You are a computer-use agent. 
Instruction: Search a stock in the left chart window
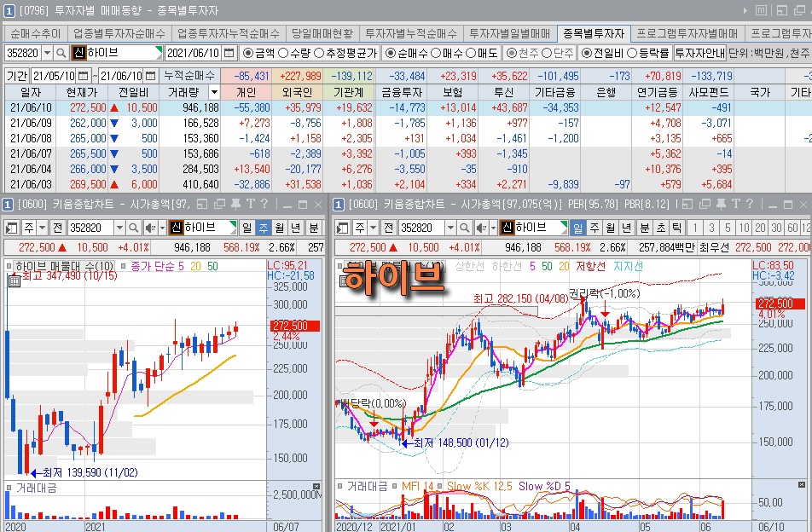pos(134,228)
